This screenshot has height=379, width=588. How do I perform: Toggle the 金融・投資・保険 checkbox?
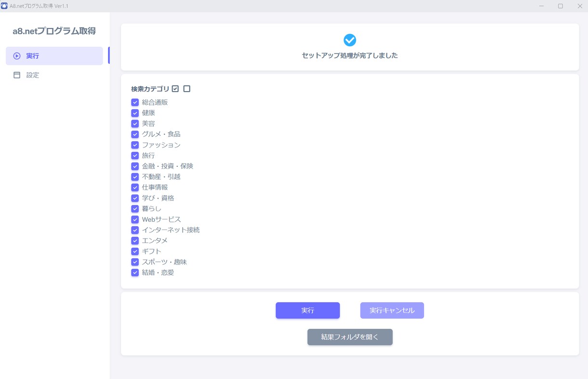tap(135, 166)
